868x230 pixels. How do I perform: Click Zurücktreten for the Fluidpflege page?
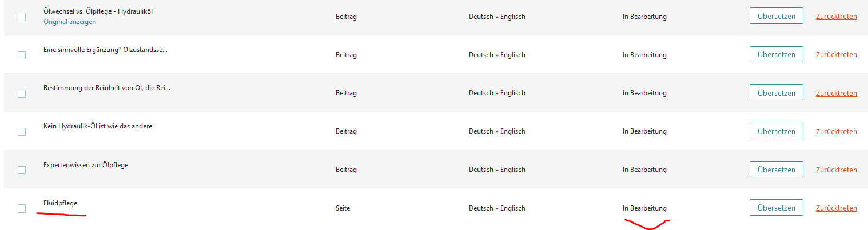point(836,208)
